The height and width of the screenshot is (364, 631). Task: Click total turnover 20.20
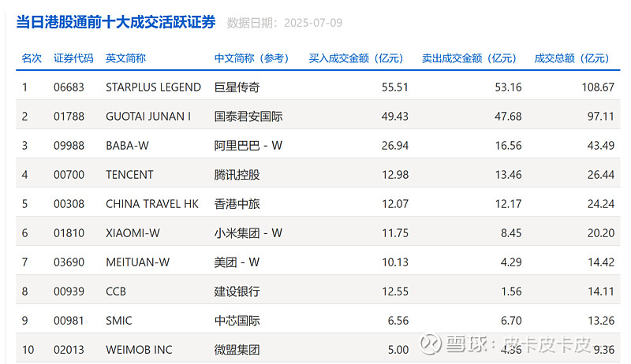pyautogui.click(x=601, y=233)
